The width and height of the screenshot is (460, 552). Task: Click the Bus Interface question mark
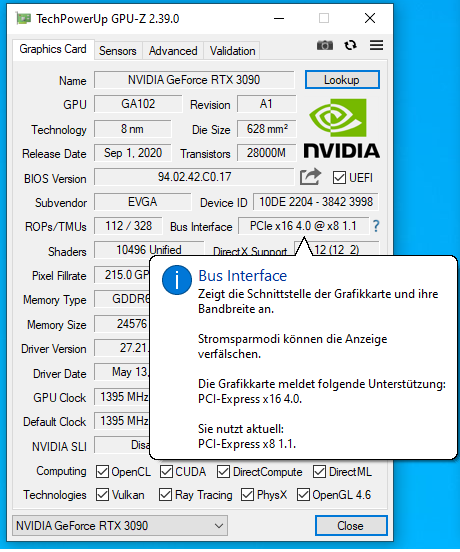click(376, 226)
